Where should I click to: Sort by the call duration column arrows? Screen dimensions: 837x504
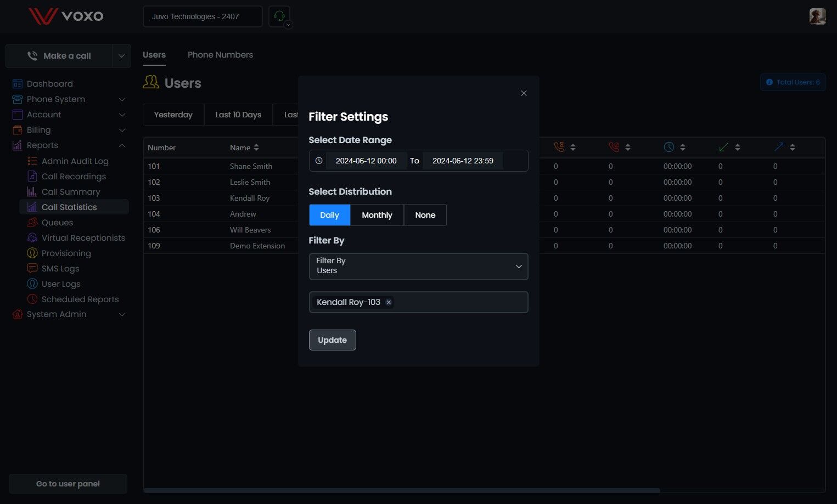point(683,148)
